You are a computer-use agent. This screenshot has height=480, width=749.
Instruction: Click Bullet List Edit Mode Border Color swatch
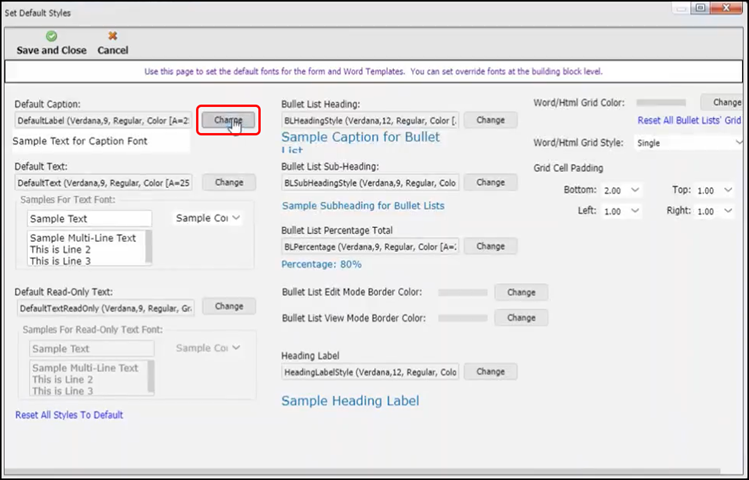(463, 293)
